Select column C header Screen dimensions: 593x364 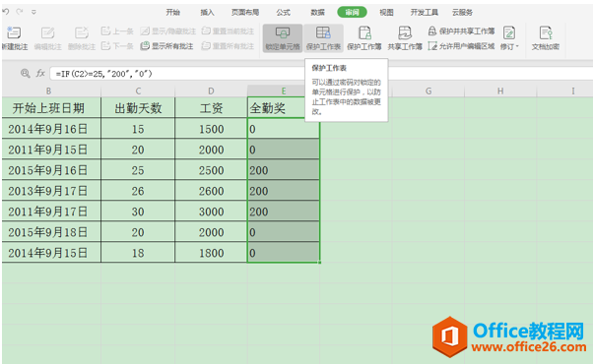tap(138, 91)
